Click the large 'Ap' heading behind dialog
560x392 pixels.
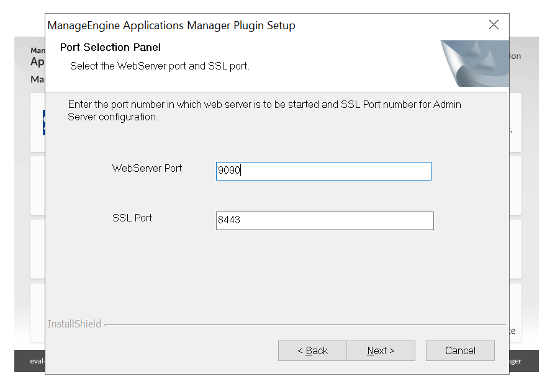click(x=37, y=62)
